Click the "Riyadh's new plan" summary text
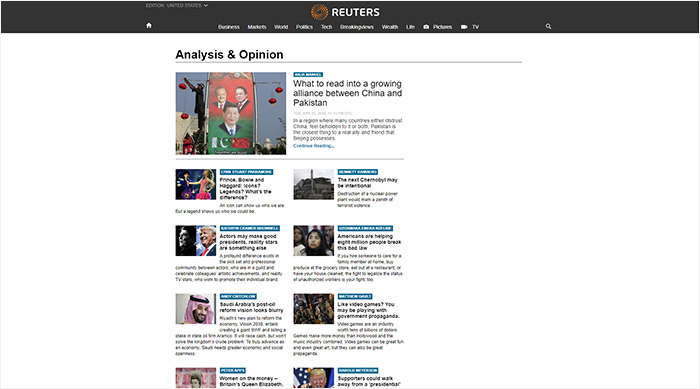This screenshot has height=389, width=700. coord(230,335)
